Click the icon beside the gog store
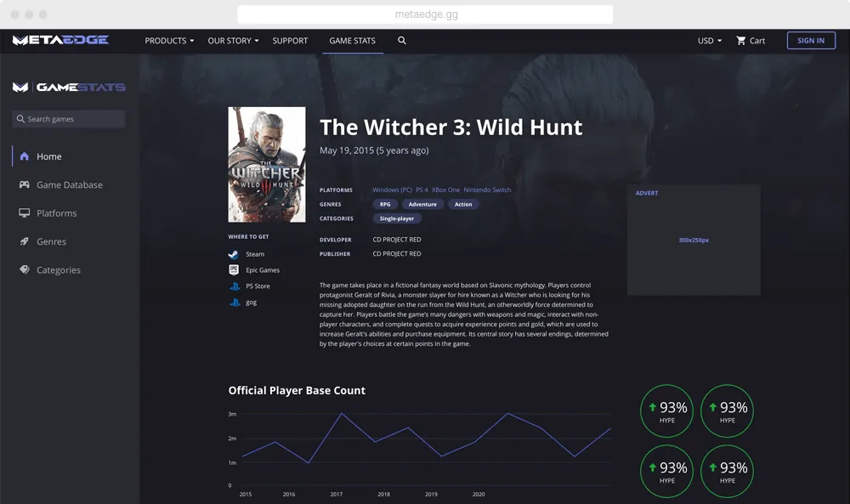The image size is (850, 504). pyautogui.click(x=235, y=303)
